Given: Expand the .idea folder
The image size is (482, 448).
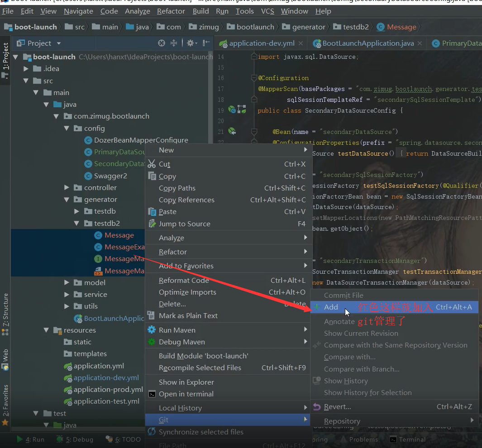Looking at the screenshot, I should 26,68.
